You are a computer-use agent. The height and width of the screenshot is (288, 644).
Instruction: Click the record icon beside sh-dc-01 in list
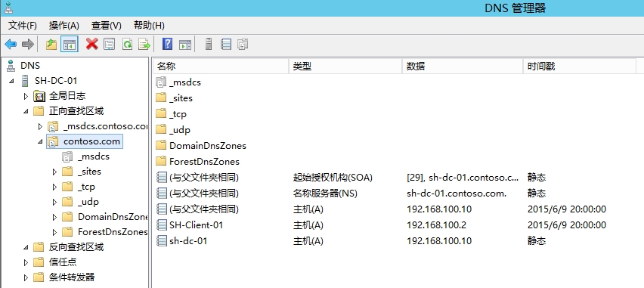tap(162, 240)
